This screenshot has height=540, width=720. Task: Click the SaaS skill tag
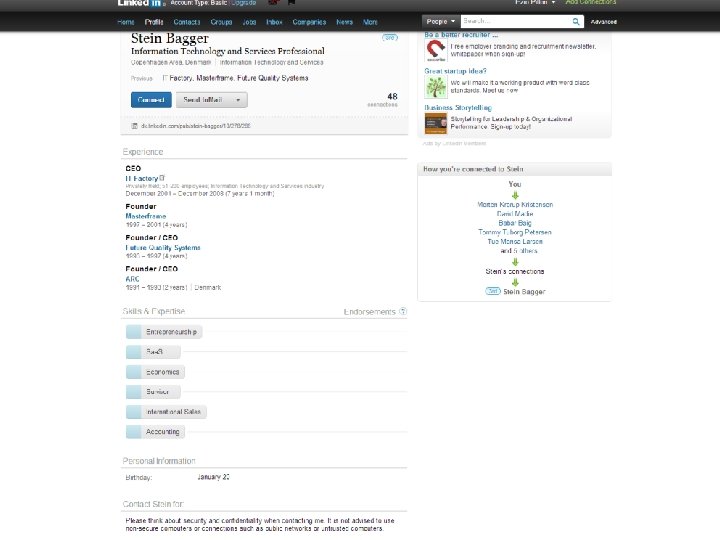pyautogui.click(x=153, y=352)
